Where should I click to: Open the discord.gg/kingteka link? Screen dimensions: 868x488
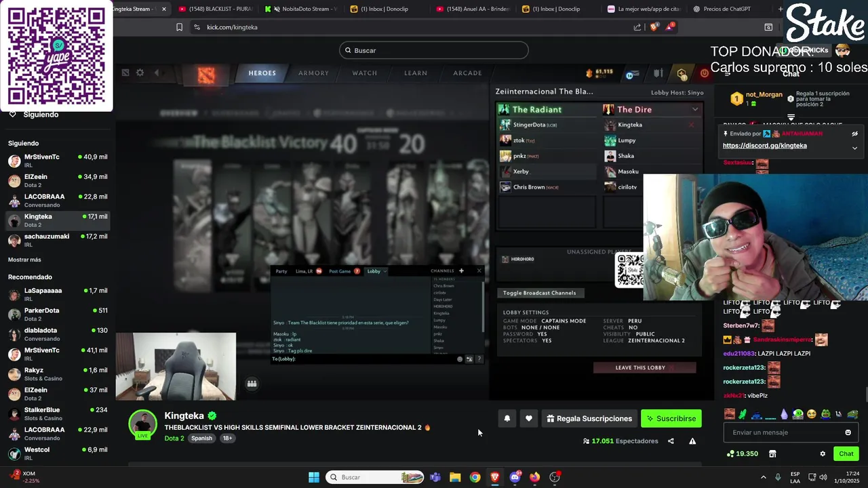(x=764, y=146)
